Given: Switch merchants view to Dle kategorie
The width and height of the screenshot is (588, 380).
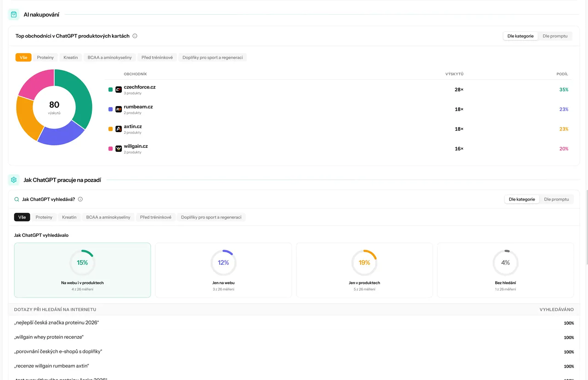Looking at the screenshot, I should click(520, 36).
